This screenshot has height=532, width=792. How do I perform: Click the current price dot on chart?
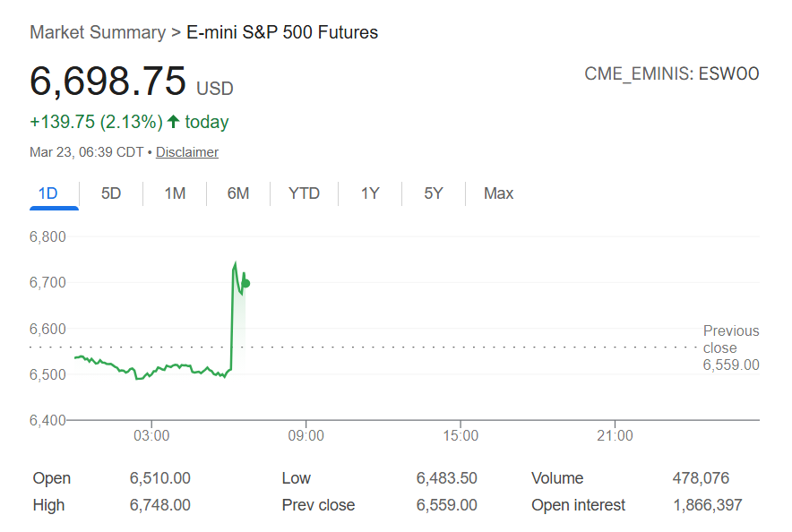click(x=245, y=283)
